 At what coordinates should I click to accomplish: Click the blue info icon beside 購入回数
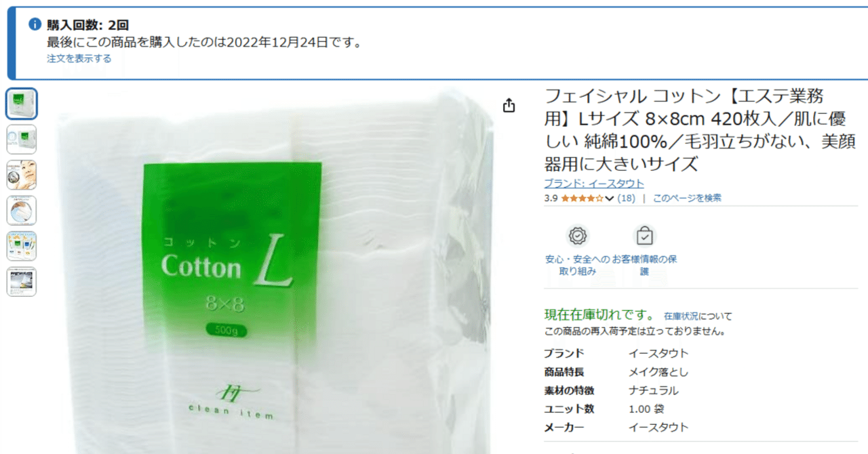click(x=35, y=24)
